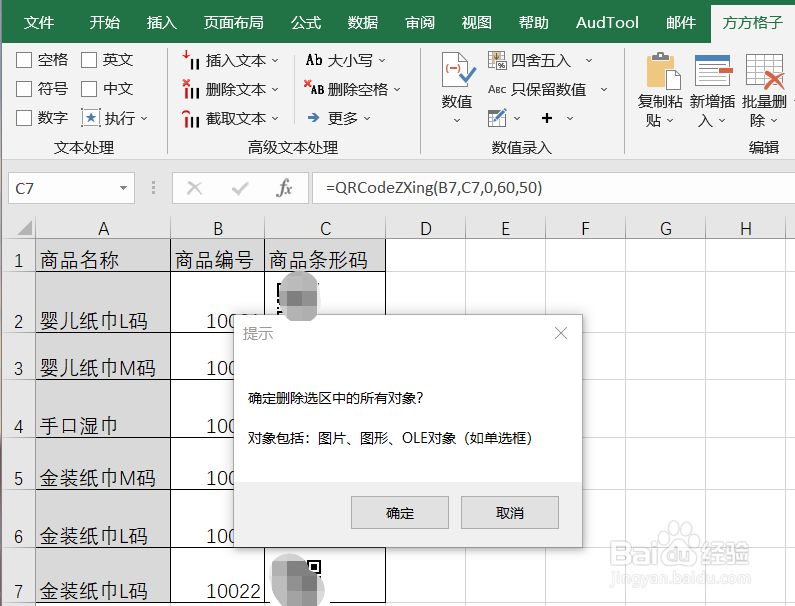Click the fx insert function icon
Viewport: 795px width, 606px height.
pos(284,188)
